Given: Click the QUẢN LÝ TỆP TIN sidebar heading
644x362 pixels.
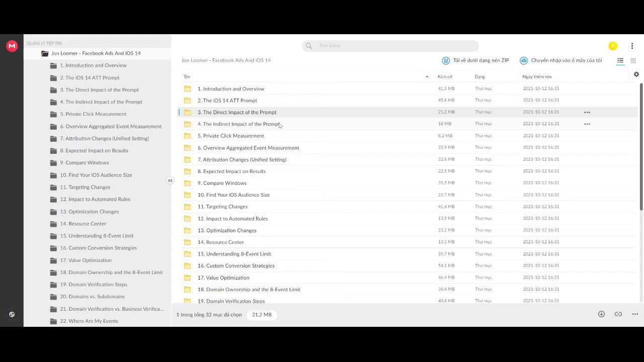Looking at the screenshot, I should click(44, 44).
